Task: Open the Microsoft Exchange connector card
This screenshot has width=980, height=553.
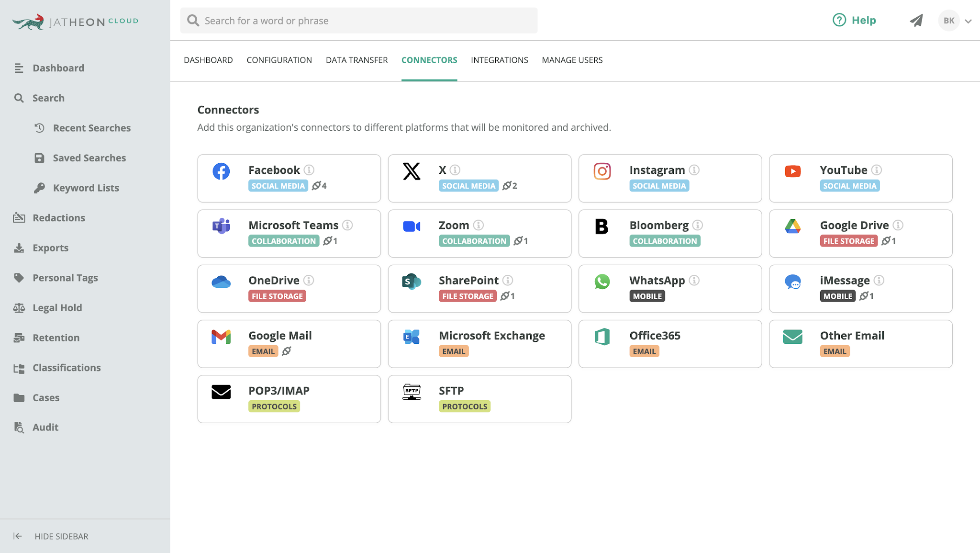Action: tap(479, 344)
